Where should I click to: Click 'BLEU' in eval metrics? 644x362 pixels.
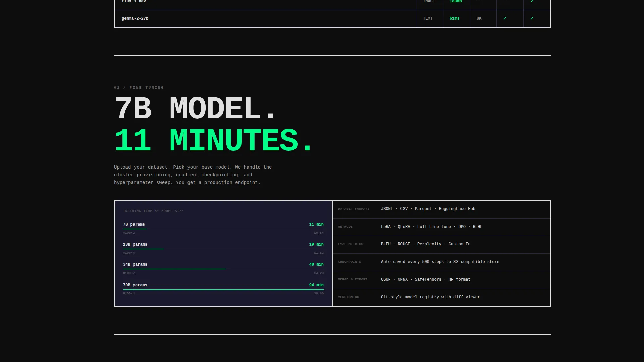point(386,244)
